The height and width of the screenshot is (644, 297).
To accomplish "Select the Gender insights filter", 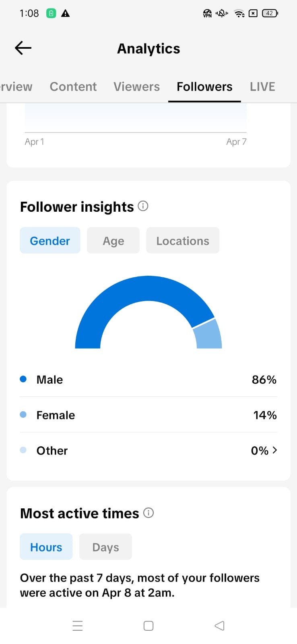I will (50, 241).
